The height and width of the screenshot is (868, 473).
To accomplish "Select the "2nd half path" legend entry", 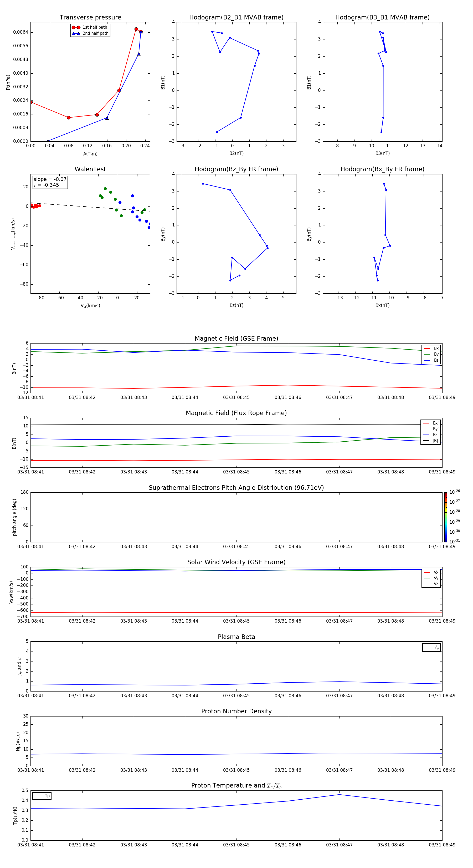I will 90,33.
